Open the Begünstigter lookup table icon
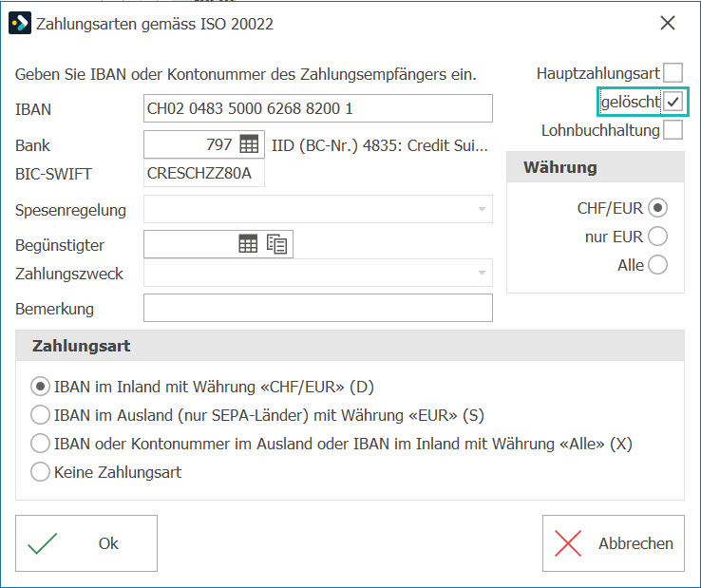701x588 pixels. 248,244
